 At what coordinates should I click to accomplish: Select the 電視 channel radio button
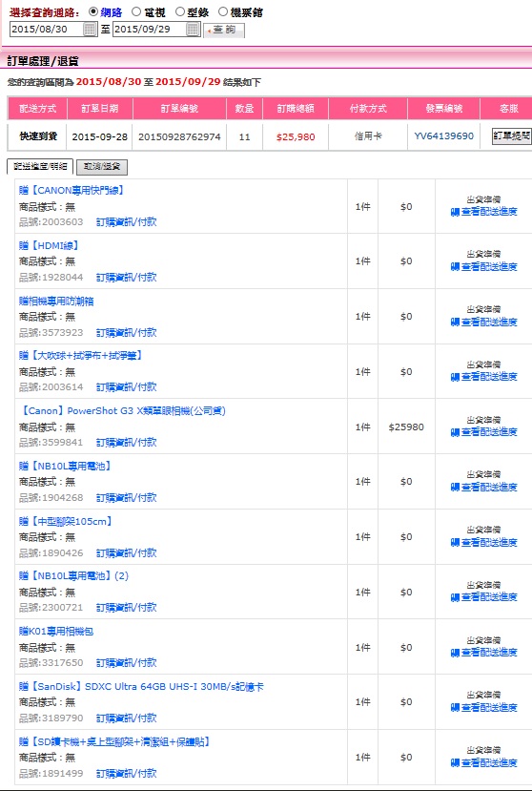pyautogui.click(x=136, y=11)
